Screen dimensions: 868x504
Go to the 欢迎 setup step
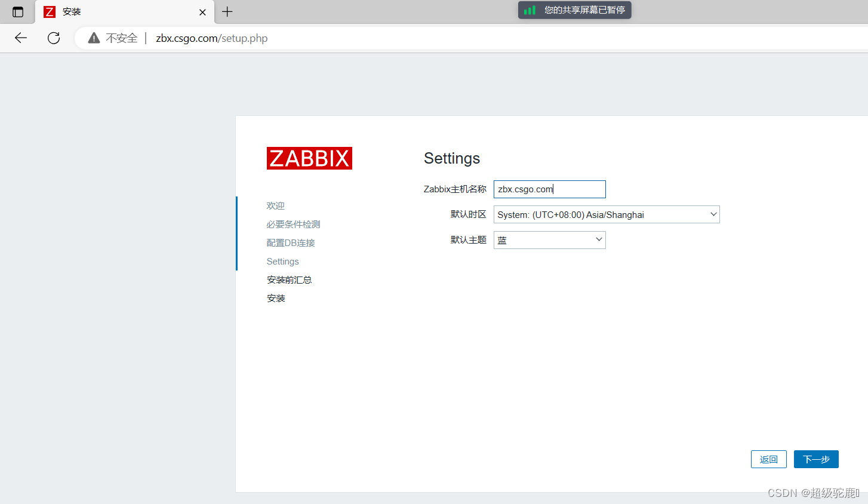tap(276, 205)
